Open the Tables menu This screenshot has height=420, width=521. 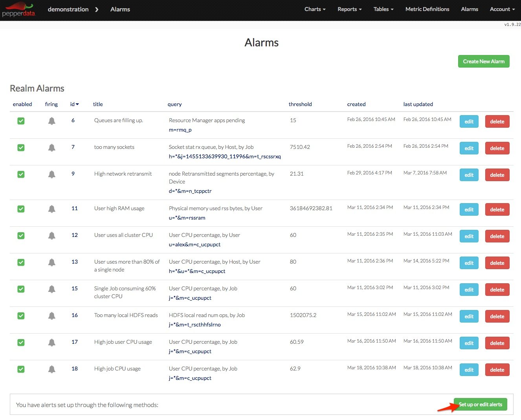pos(383,9)
